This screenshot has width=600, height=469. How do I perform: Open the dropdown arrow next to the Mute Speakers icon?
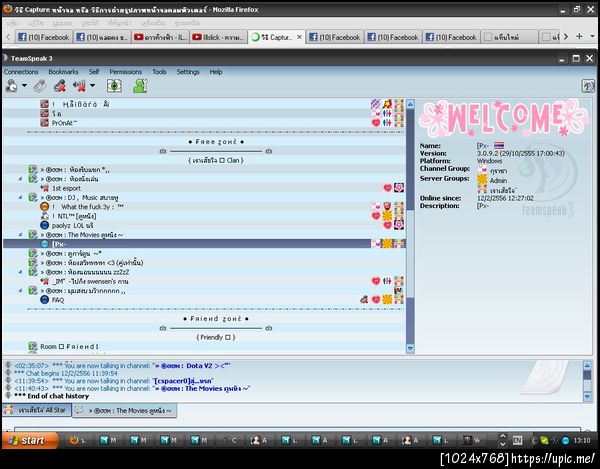[92, 85]
